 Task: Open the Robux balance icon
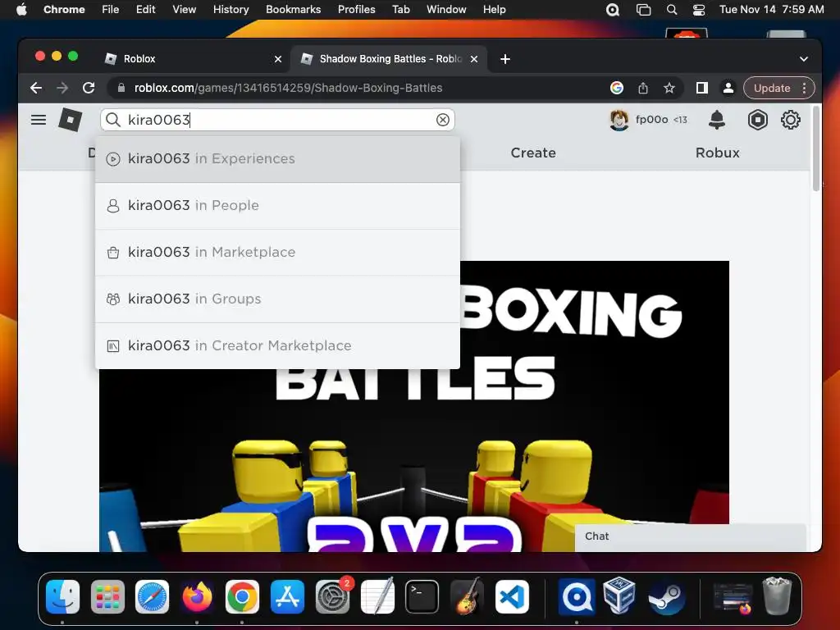(757, 120)
